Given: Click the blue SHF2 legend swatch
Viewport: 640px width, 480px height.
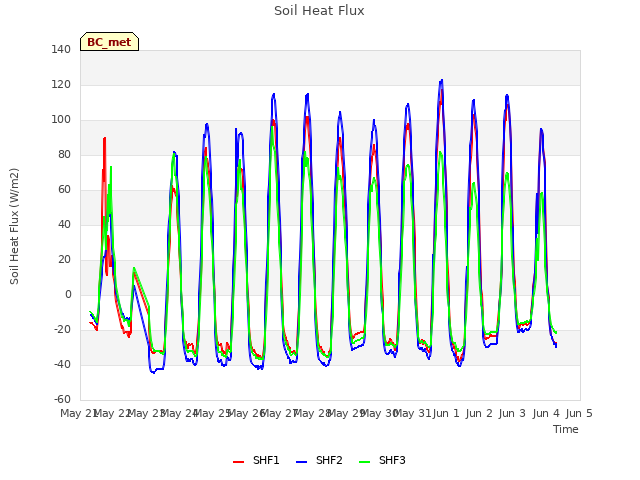Looking at the screenshot, I should click(x=301, y=462).
